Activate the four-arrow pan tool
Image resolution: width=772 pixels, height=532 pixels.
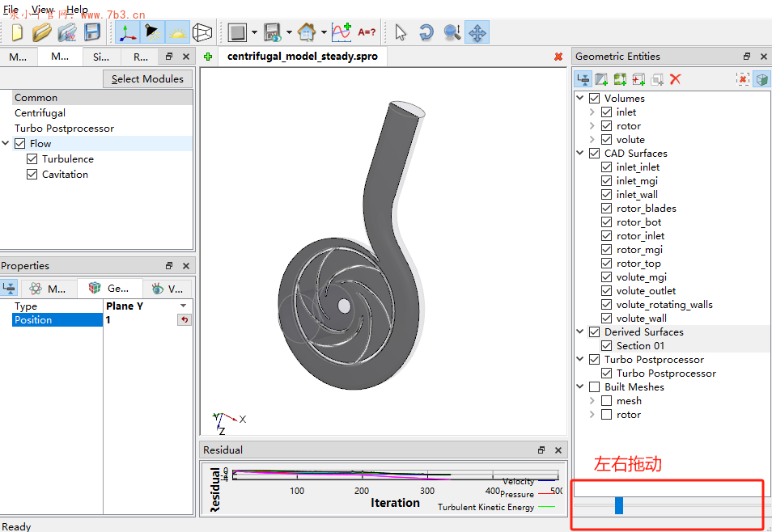click(x=477, y=32)
